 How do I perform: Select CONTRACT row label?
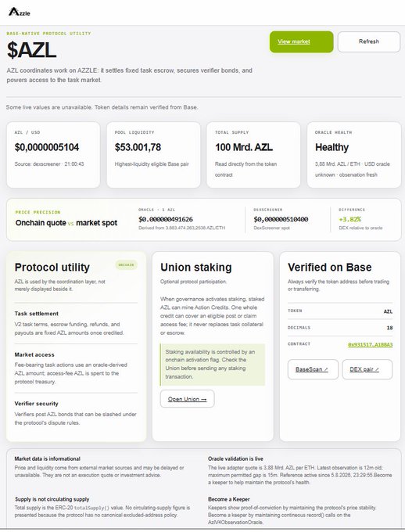299,344
